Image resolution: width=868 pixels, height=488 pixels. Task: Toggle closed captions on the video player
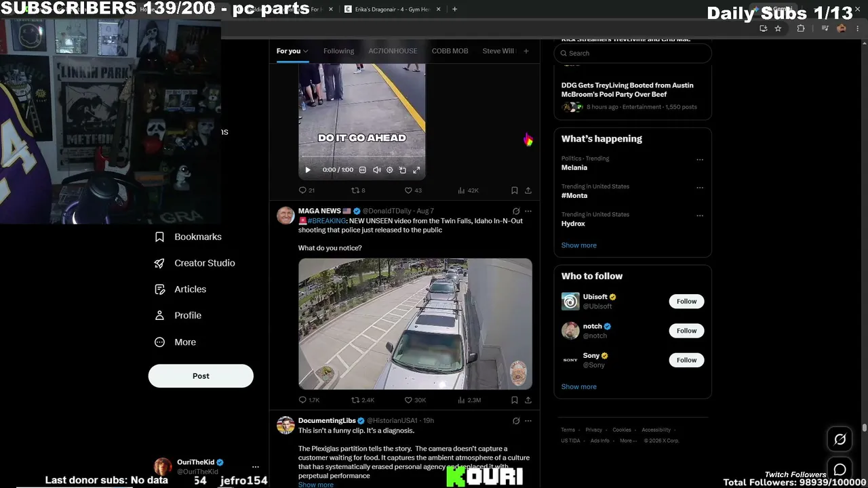coord(363,170)
